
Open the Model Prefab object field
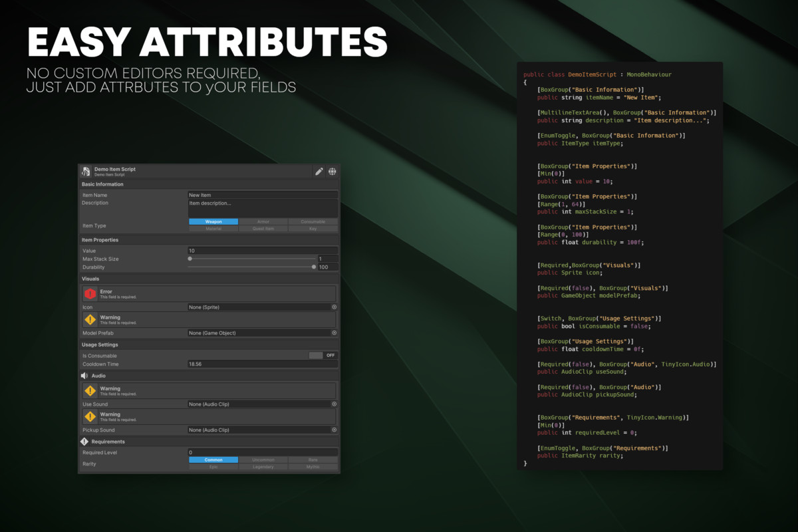259,333
